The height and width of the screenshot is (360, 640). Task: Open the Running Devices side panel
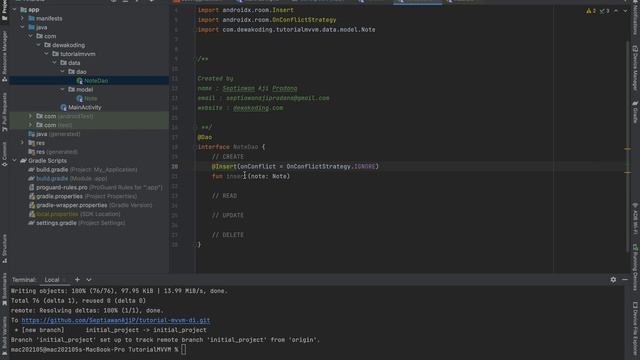point(635,267)
